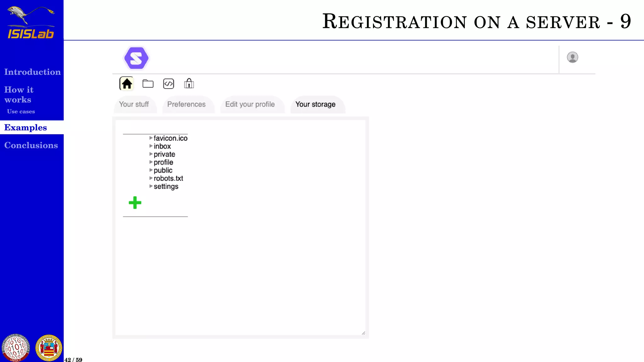The image size is (644, 362).
Task: Switch to the Your stuff tab
Action: (x=134, y=104)
